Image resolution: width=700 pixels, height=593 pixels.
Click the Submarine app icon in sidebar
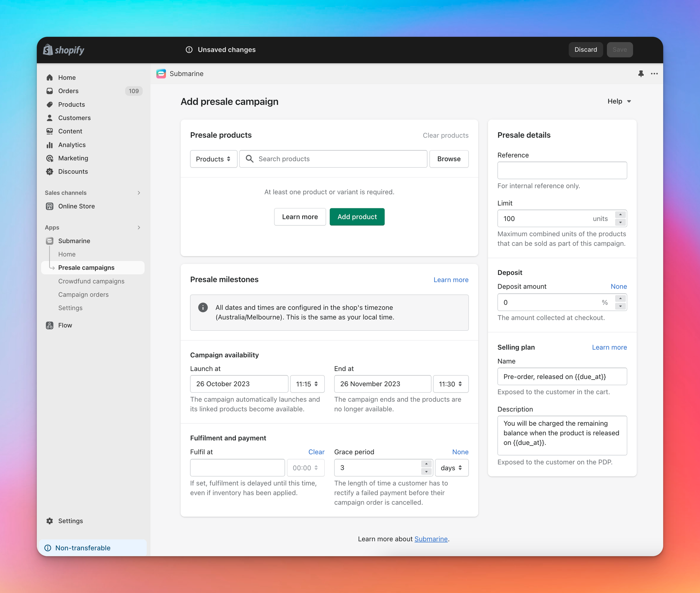(50, 241)
